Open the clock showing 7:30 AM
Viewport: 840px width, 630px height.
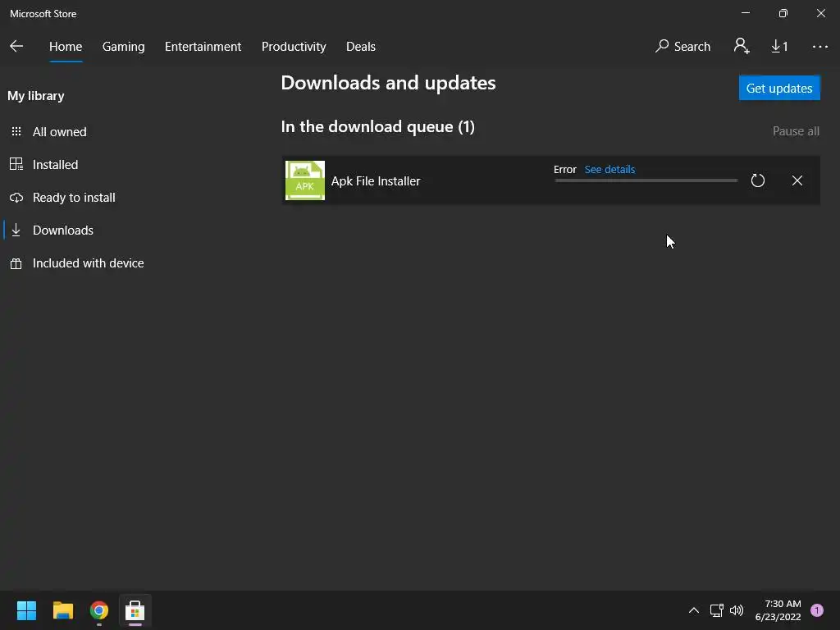pos(778,610)
